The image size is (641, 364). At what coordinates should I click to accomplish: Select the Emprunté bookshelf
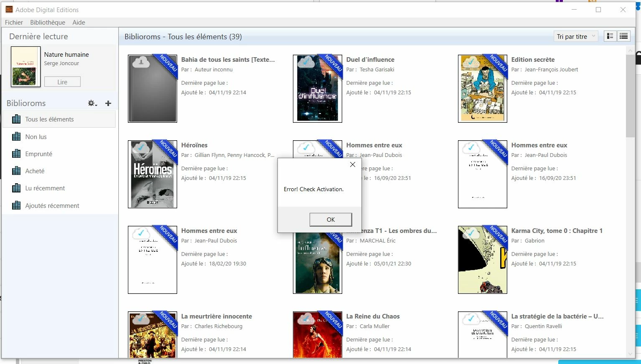pos(59,154)
